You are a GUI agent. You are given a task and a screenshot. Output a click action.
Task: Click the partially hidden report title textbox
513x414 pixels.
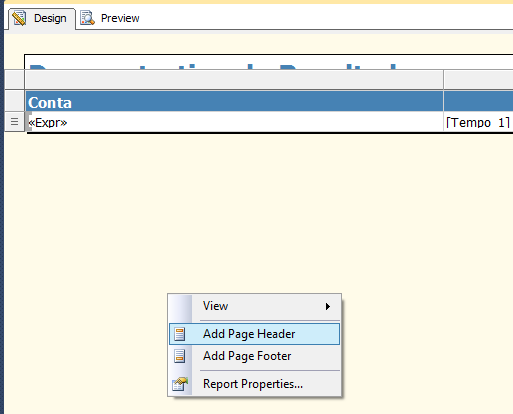click(269, 62)
